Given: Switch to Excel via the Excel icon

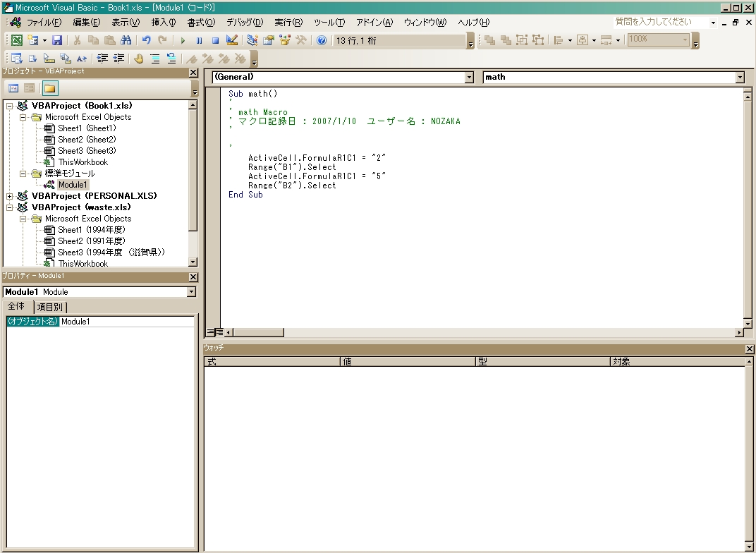Looking at the screenshot, I should click(x=16, y=41).
